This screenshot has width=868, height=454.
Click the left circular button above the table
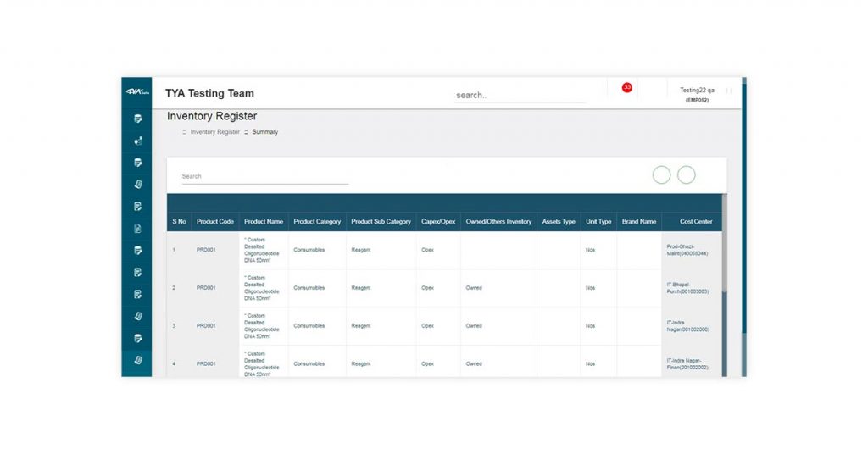(x=661, y=174)
